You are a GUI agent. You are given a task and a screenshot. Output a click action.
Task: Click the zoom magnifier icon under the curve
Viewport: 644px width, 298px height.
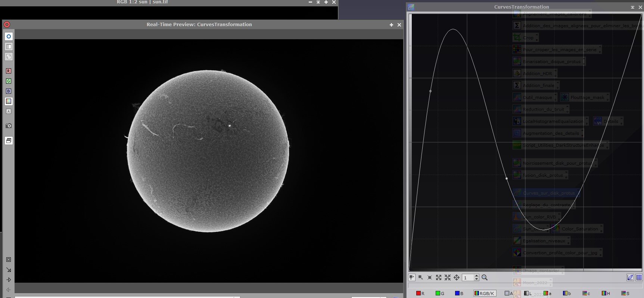click(x=485, y=277)
